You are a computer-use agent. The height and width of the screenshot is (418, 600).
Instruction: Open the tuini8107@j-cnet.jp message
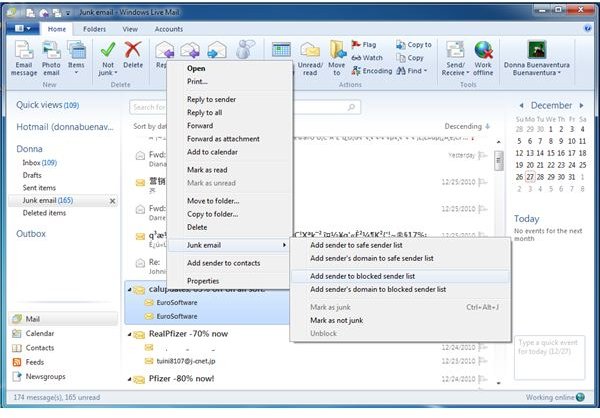click(x=186, y=361)
